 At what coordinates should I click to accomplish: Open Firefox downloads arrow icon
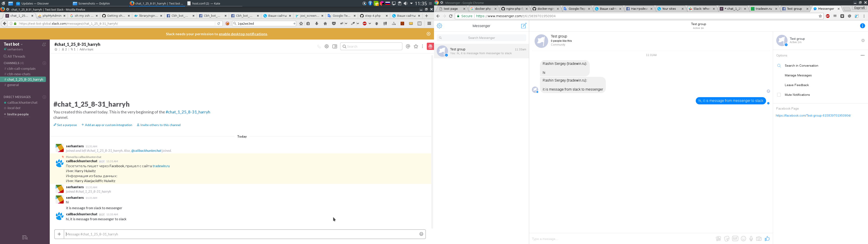(x=316, y=23)
